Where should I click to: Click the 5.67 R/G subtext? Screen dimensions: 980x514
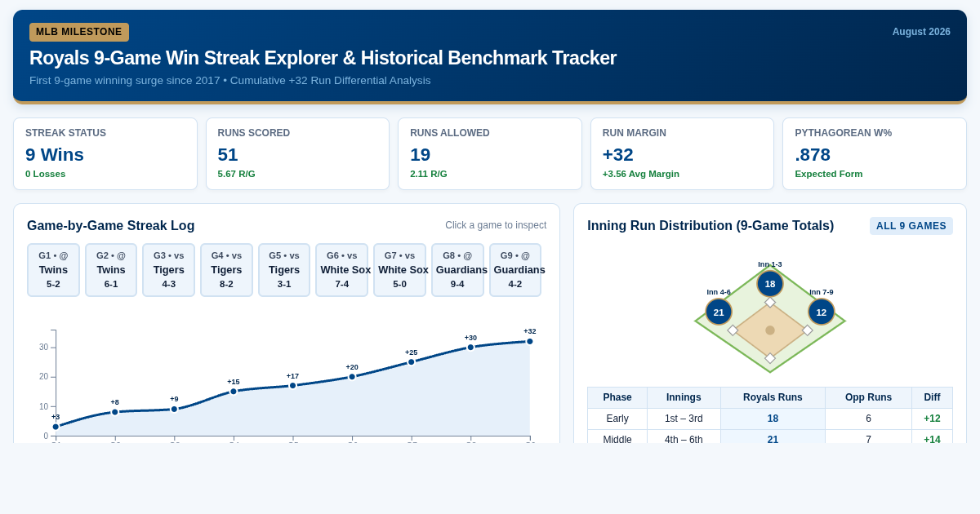coord(237,174)
